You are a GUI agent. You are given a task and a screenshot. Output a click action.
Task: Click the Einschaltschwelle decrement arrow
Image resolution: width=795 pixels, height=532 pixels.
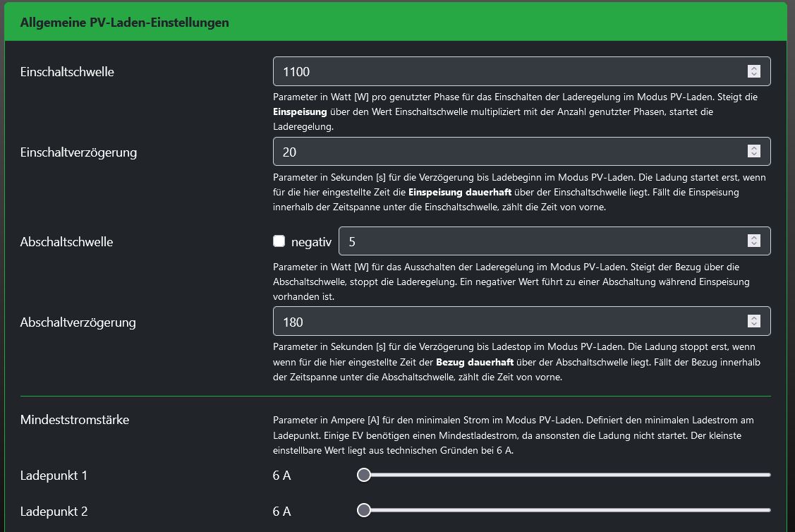point(754,75)
